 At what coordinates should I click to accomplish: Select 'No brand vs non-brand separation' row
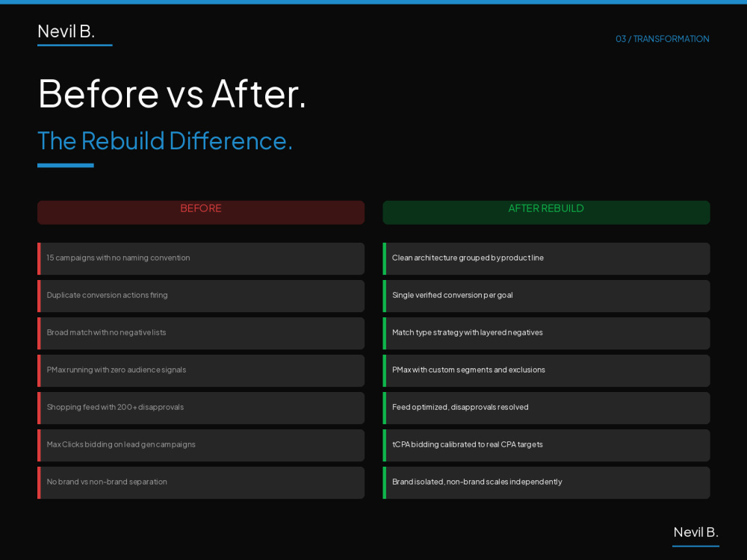click(201, 483)
